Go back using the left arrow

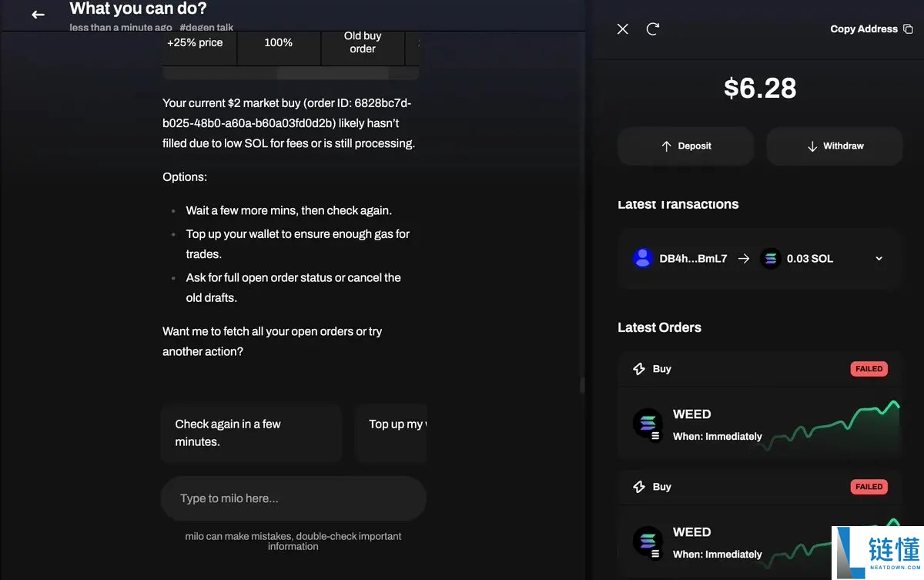38,14
